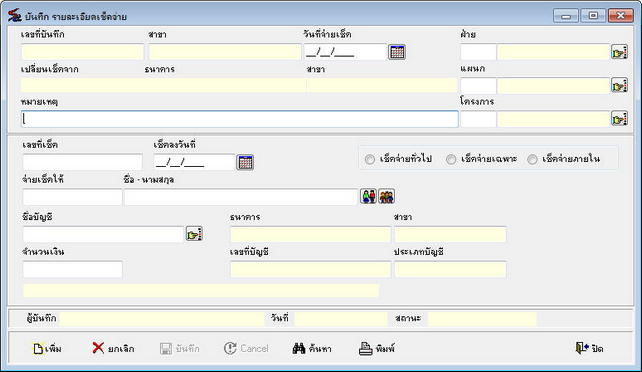
Task: Click the ยกเลิก button with red X
Action: pyautogui.click(x=113, y=349)
